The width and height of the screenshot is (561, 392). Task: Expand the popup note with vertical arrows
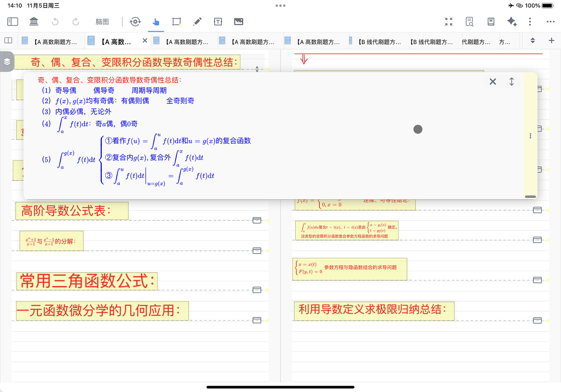coord(511,82)
